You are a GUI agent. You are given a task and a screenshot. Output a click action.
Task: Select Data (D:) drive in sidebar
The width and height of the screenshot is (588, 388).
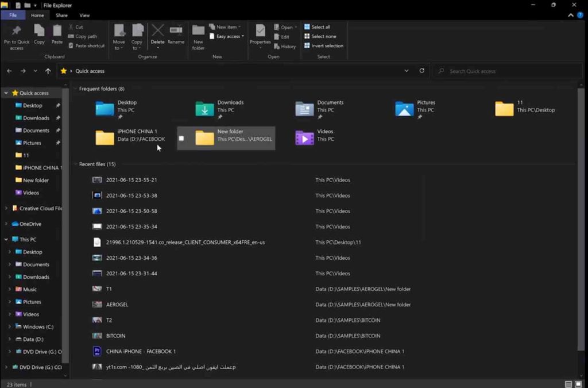point(29,339)
